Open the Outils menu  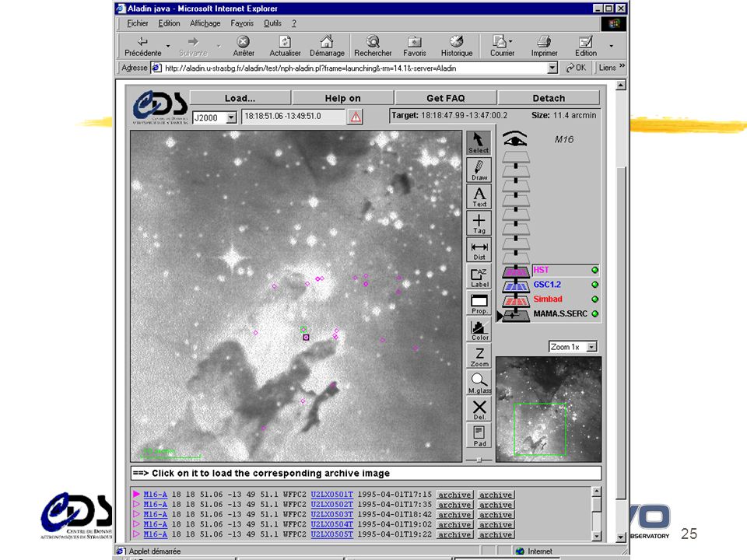[x=272, y=23]
